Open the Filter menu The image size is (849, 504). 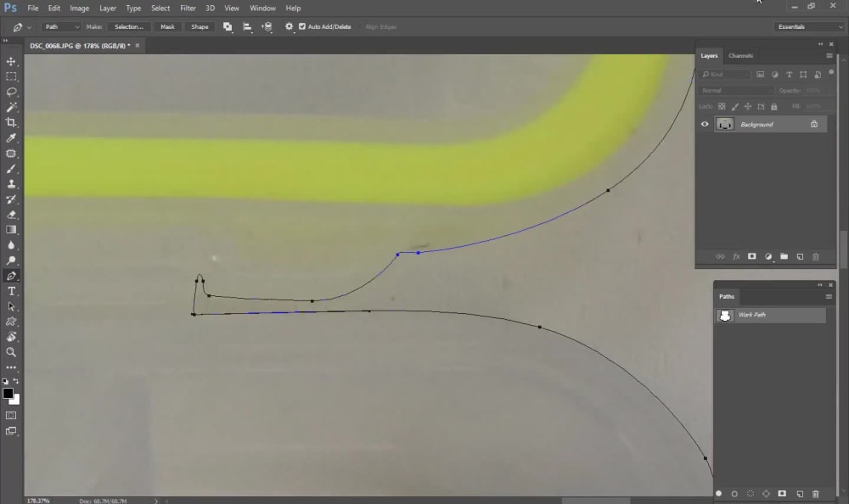click(x=188, y=8)
